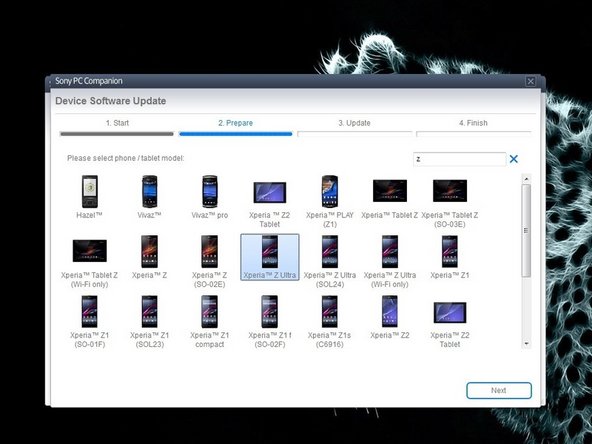
Task: Click the '2. Prepare' step label
Action: point(236,123)
